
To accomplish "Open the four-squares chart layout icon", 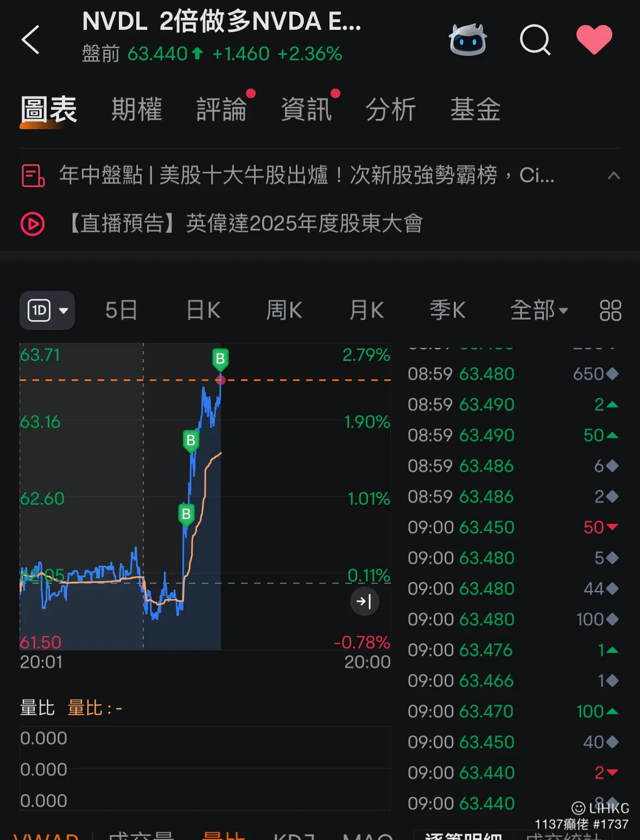I will (610, 311).
